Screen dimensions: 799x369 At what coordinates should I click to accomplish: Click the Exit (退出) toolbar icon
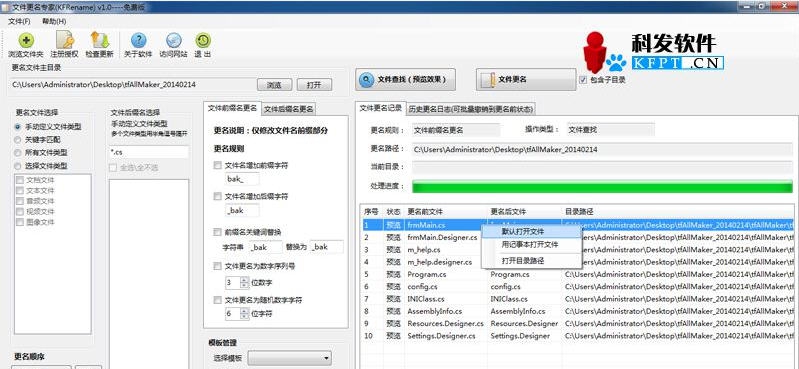point(203,40)
